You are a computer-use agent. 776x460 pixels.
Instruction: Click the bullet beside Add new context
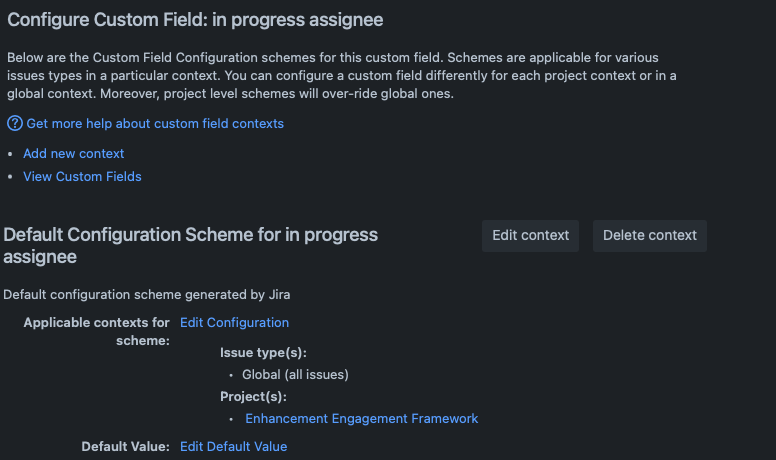pos(10,154)
